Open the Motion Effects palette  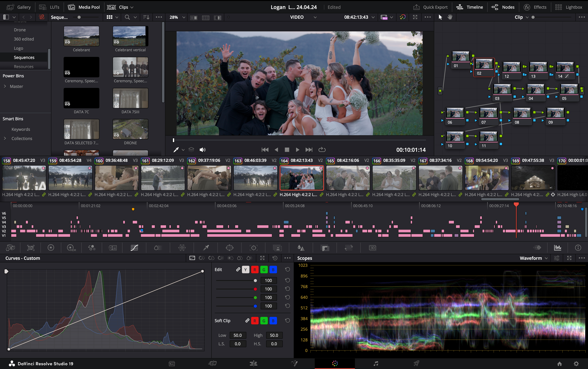click(x=112, y=248)
